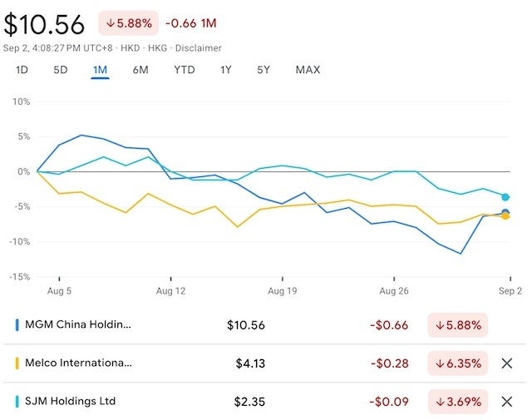
Task: Open Melco International stock entry
Action: pos(78,363)
